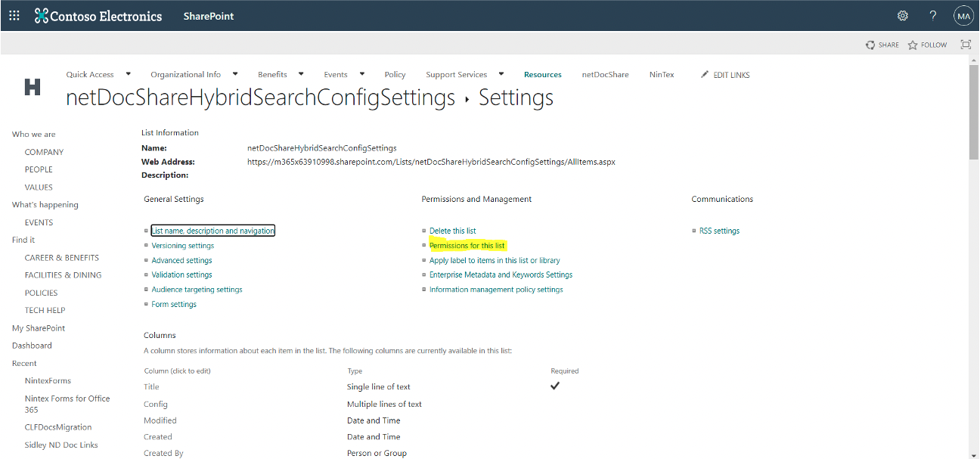
Task: Open Dashboard in left navigation
Action: tap(32, 346)
